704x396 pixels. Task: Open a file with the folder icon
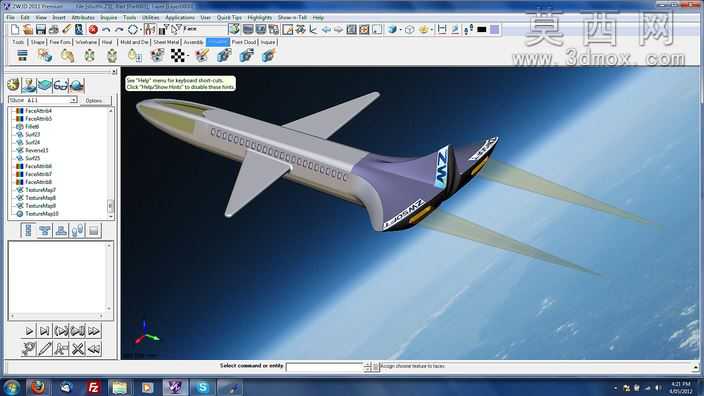[28, 30]
